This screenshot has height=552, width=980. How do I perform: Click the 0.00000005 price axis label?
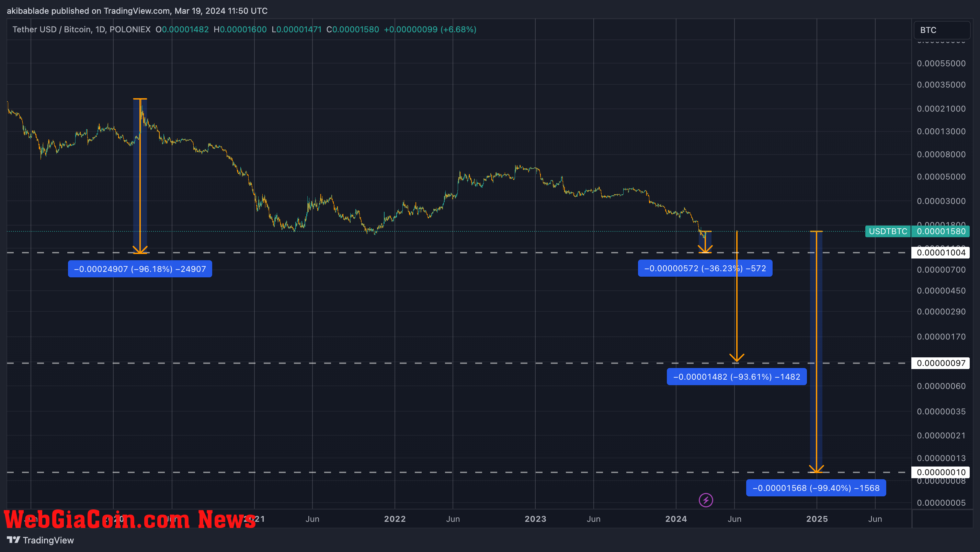[x=941, y=503]
